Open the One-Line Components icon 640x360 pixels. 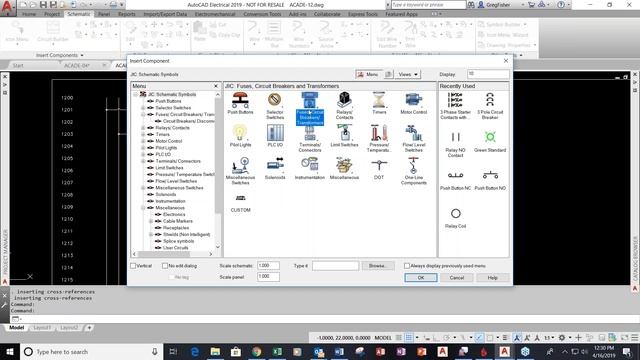[413, 165]
